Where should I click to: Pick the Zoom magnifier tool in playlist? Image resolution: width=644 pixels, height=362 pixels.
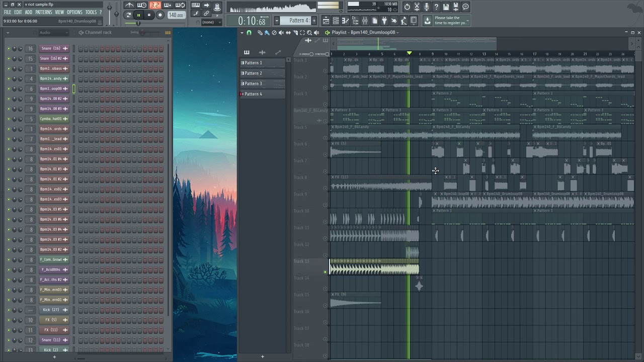309,32
